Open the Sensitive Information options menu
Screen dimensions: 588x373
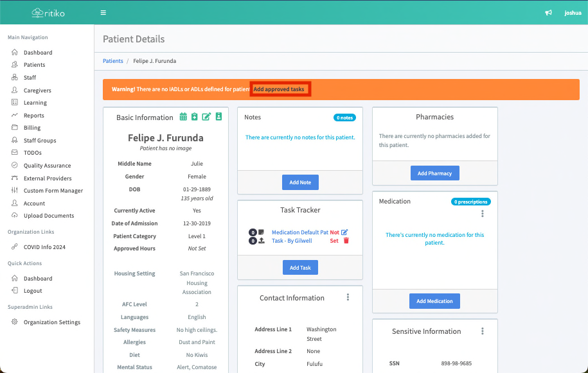point(482,331)
